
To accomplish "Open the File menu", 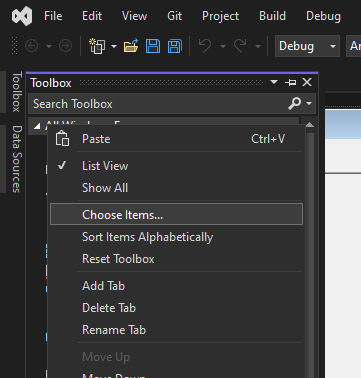I will [x=53, y=16].
